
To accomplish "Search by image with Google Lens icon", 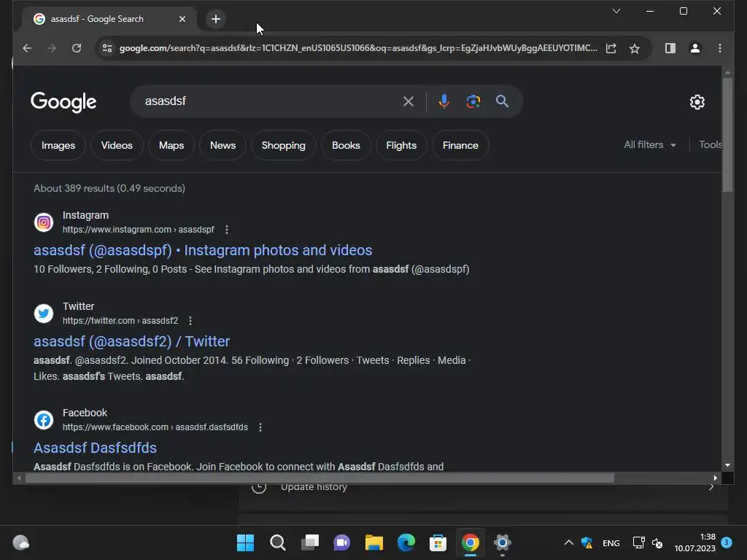I will pos(473,101).
